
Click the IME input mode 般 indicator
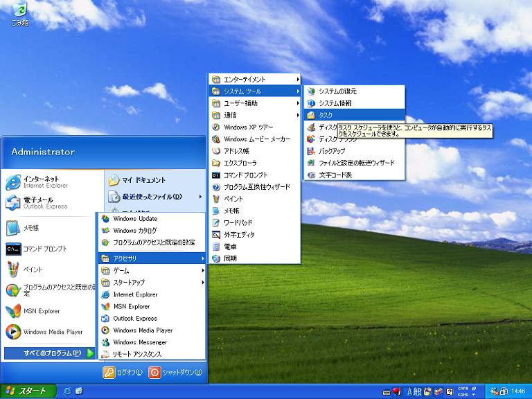[x=417, y=392]
